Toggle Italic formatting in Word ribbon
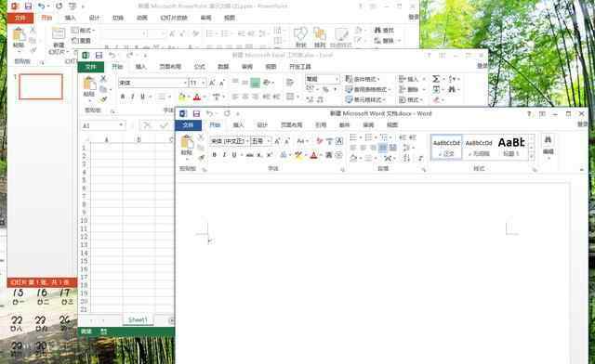 coord(224,155)
